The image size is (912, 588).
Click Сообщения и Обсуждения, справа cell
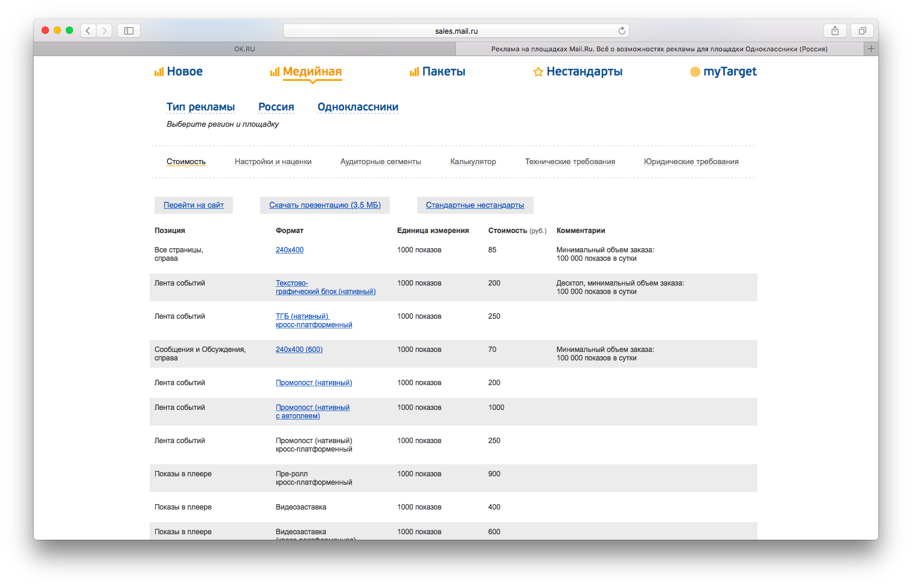click(200, 354)
